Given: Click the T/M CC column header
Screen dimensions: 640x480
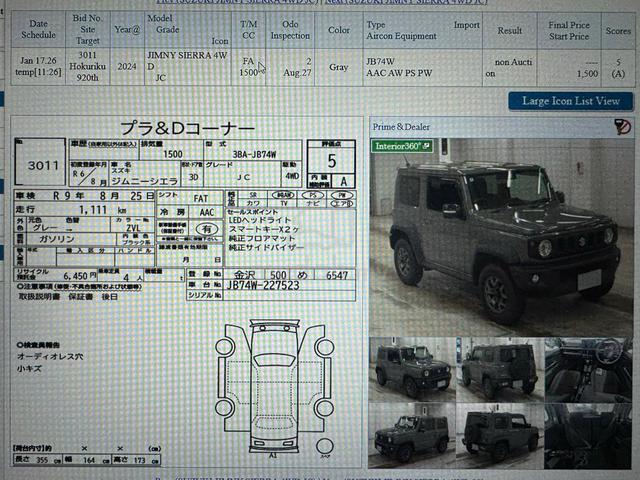Looking at the screenshot, I should (249, 29).
